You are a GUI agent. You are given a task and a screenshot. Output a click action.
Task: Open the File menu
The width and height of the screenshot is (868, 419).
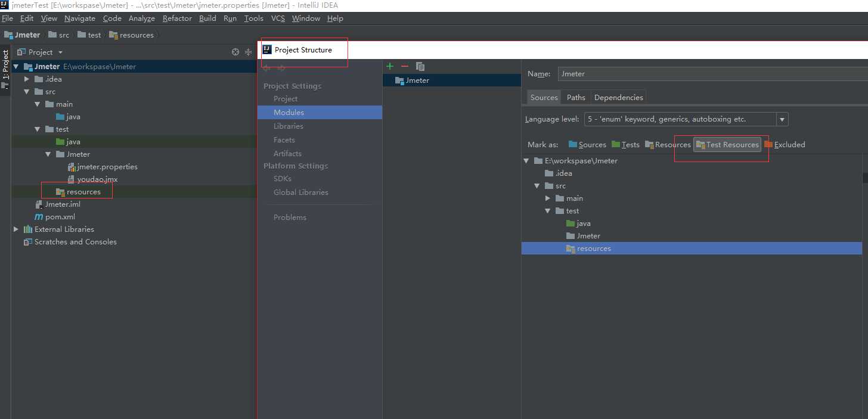click(7, 18)
